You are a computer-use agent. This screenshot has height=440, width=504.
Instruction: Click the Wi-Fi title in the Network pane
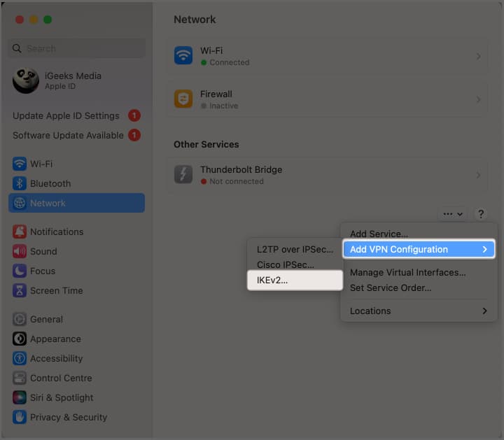coord(211,51)
